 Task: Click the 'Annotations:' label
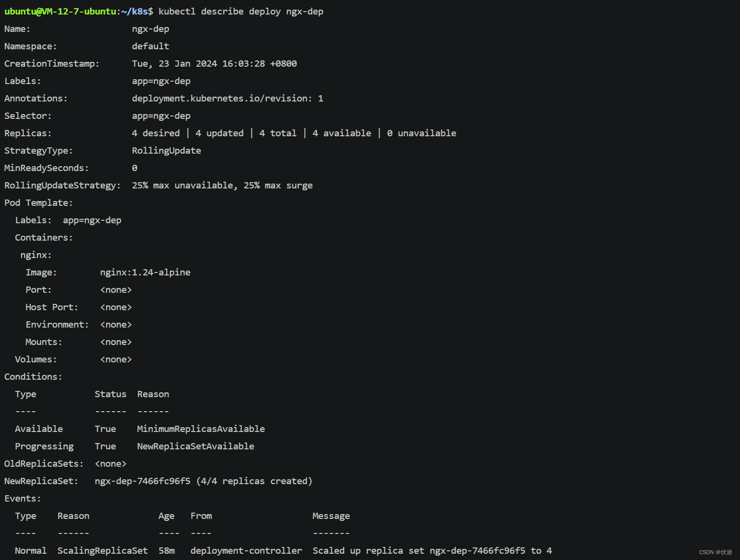click(x=36, y=99)
